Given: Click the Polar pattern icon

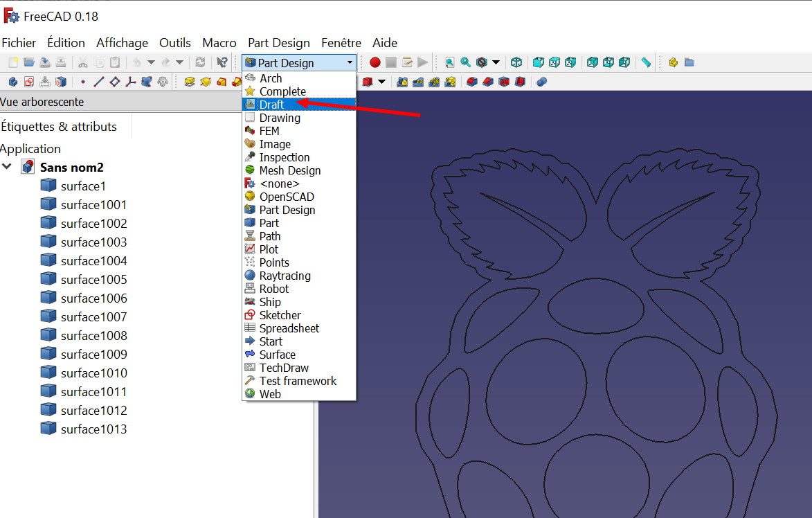Looking at the screenshot, I should tap(435, 82).
